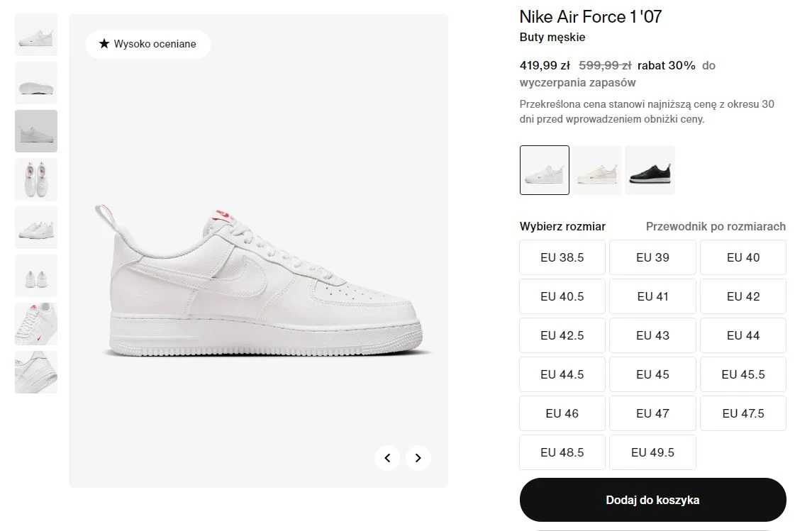Click the discounted price 419,99 zł

point(544,65)
